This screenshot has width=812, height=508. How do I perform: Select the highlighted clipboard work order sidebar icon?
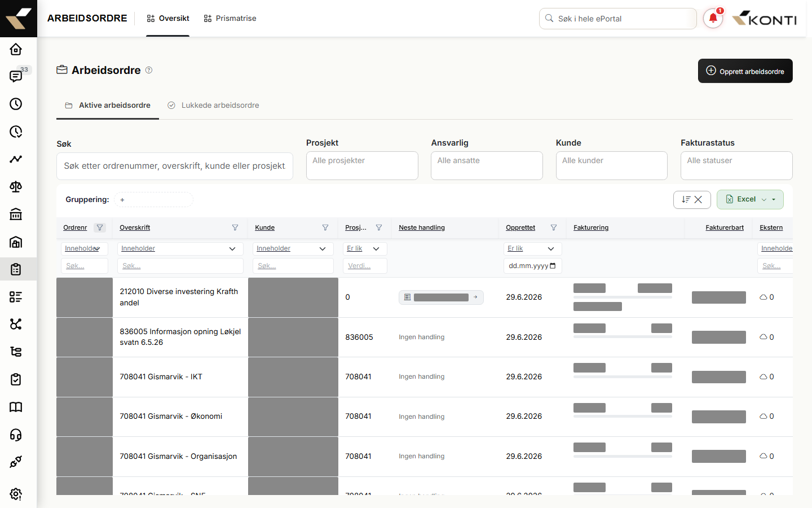(x=16, y=269)
